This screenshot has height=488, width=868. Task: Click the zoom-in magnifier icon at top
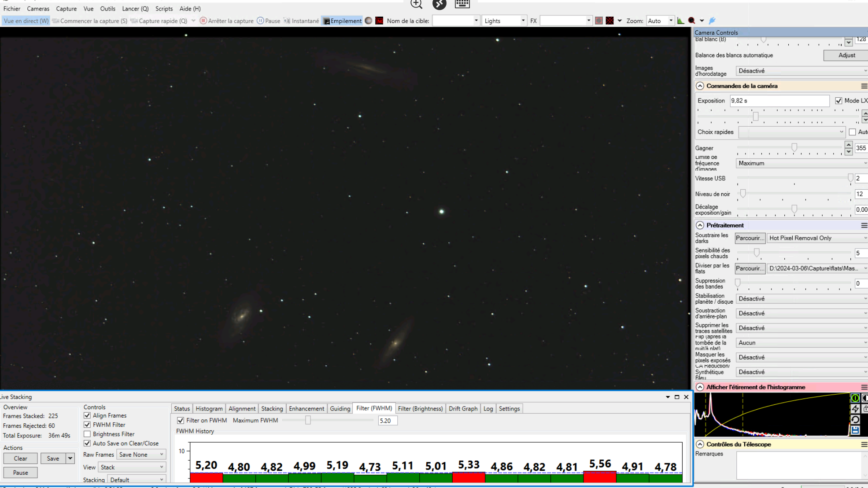click(416, 4)
